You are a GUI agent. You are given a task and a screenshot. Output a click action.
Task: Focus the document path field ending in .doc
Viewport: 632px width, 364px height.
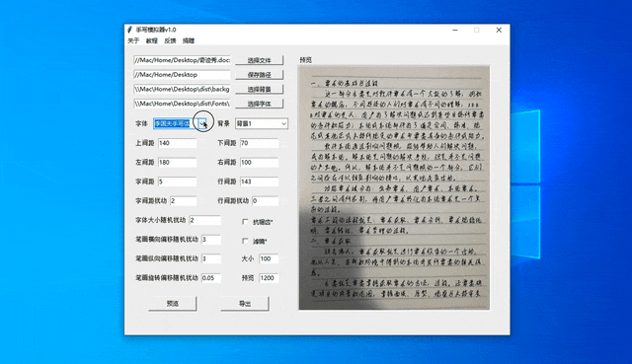pyautogui.click(x=182, y=60)
